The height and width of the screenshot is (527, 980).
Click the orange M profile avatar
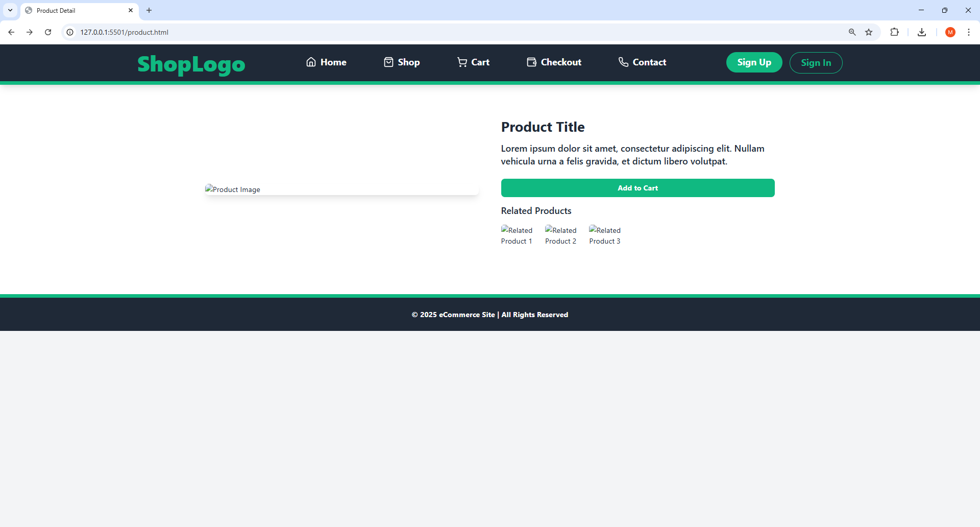coord(950,32)
